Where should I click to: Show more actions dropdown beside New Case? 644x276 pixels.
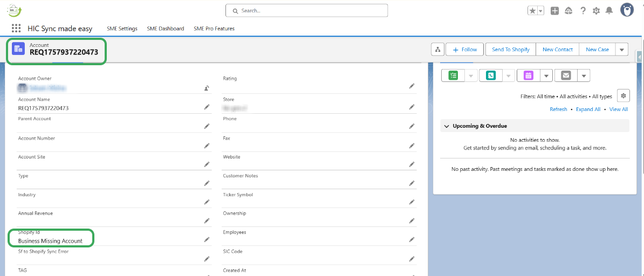pos(621,50)
